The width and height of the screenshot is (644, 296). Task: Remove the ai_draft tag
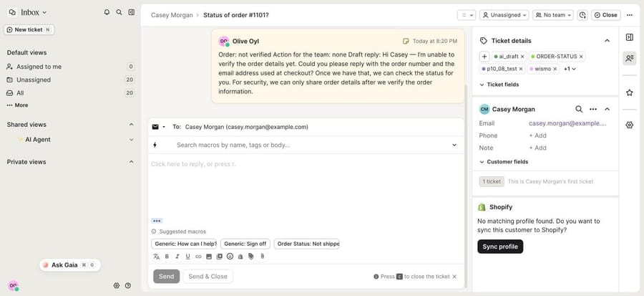(x=522, y=57)
